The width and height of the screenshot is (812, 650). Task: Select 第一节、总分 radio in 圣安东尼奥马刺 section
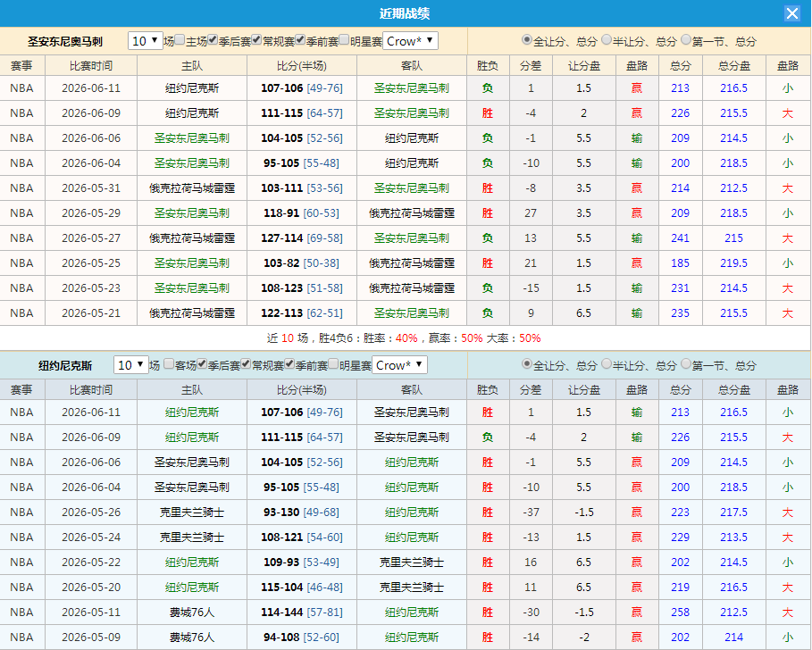tap(686, 40)
